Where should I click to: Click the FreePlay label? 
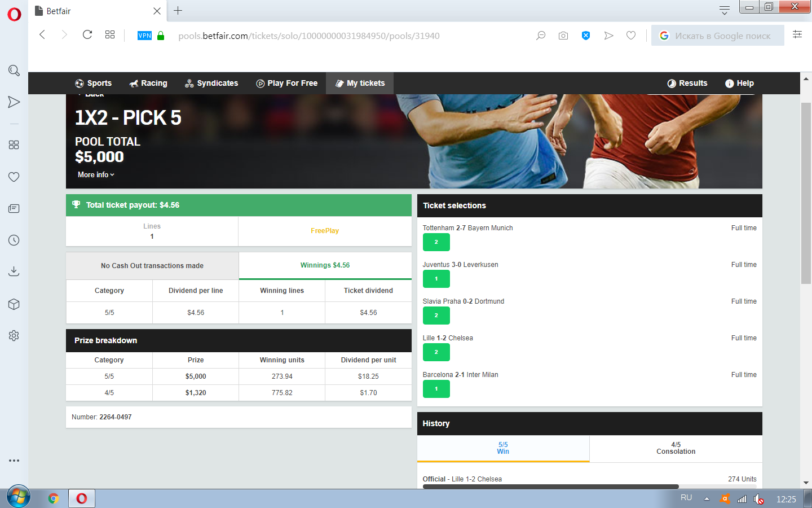(x=325, y=231)
